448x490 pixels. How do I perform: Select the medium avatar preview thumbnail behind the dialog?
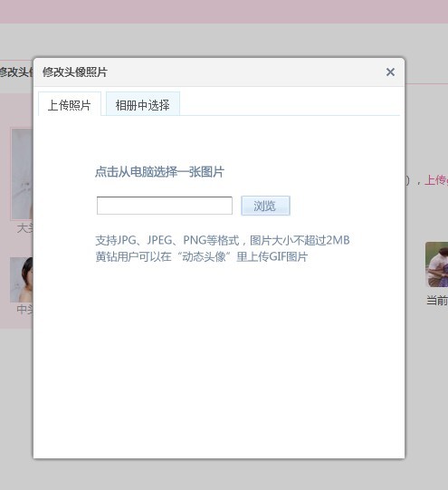(x=22, y=280)
